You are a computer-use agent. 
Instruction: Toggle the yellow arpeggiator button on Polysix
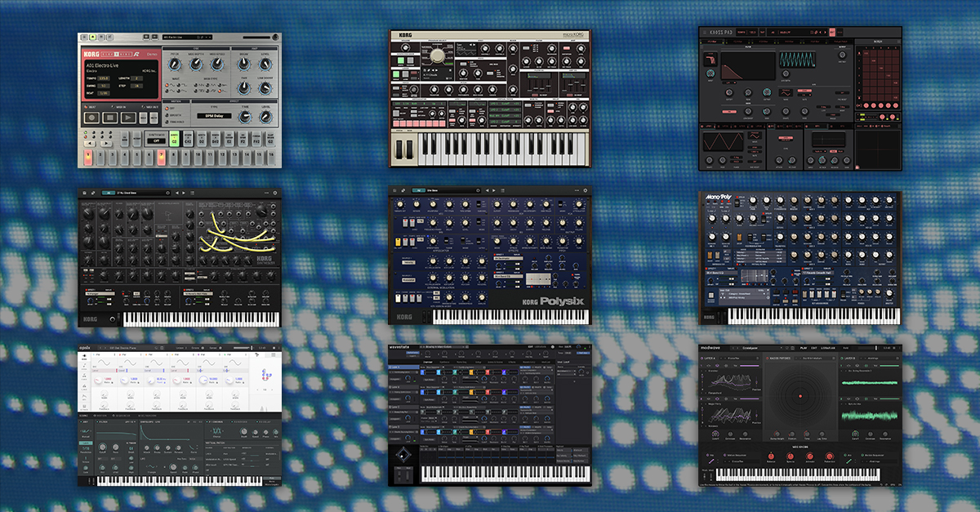398,242
